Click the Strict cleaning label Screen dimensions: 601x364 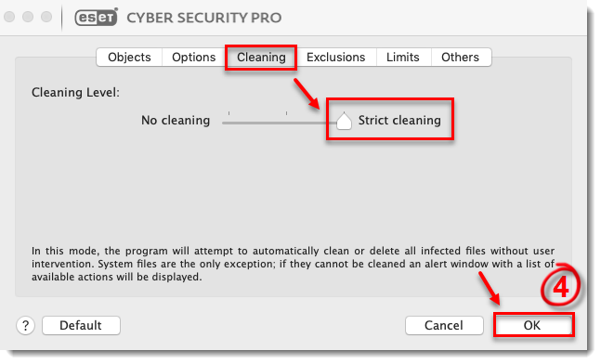[399, 121]
